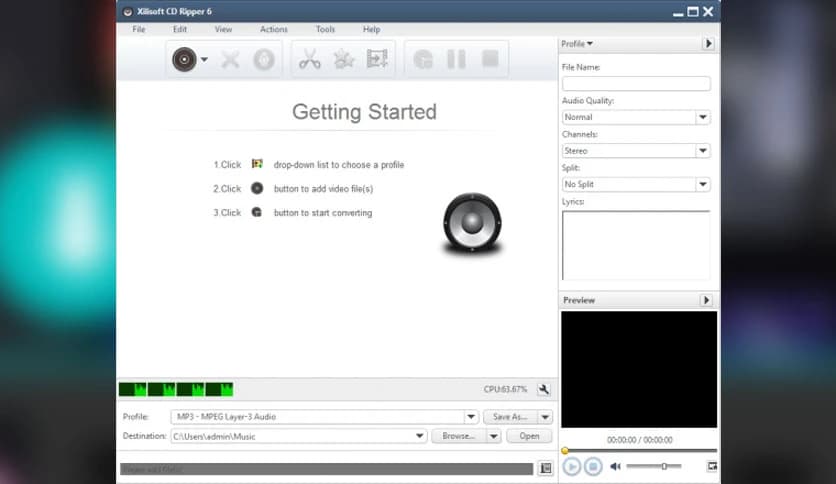Click the Stop toolbar button

[490, 59]
